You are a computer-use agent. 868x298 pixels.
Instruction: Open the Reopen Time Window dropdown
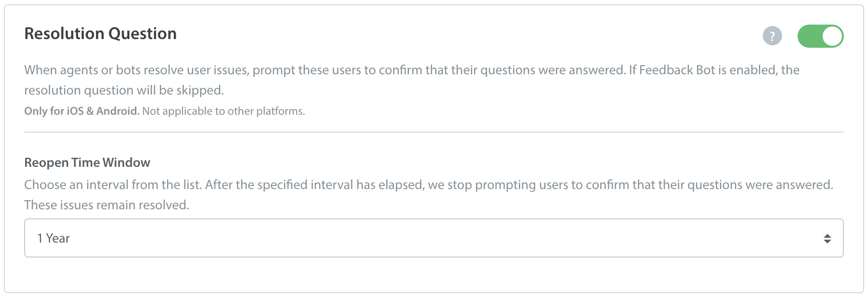434,238
